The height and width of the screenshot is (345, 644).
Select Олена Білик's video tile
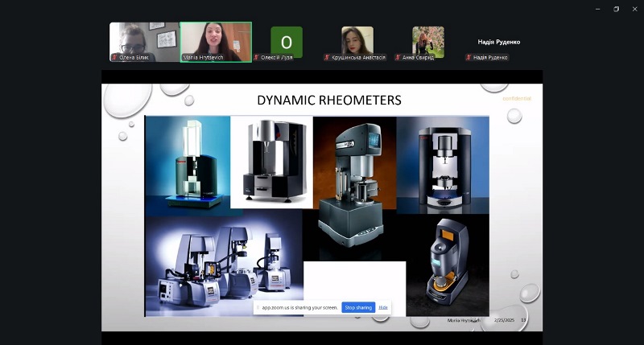144,42
